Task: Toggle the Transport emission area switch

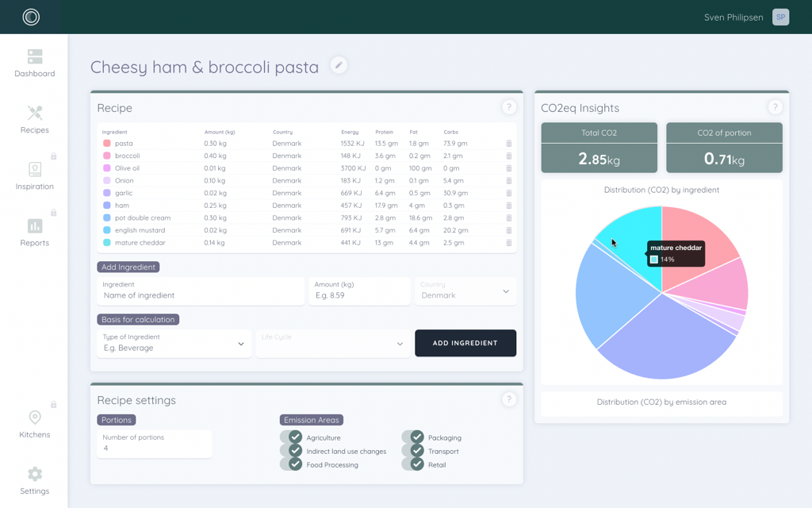Action: coord(412,451)
